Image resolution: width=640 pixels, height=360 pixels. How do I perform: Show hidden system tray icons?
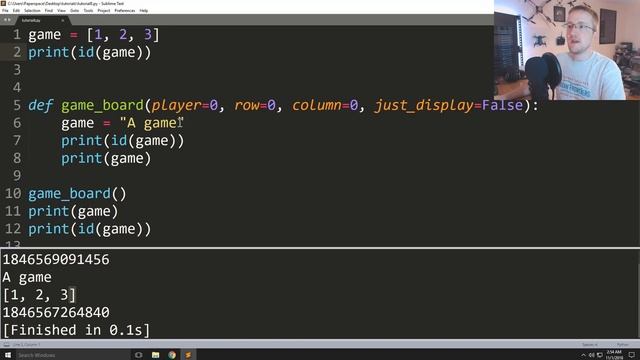pos(583,356)
